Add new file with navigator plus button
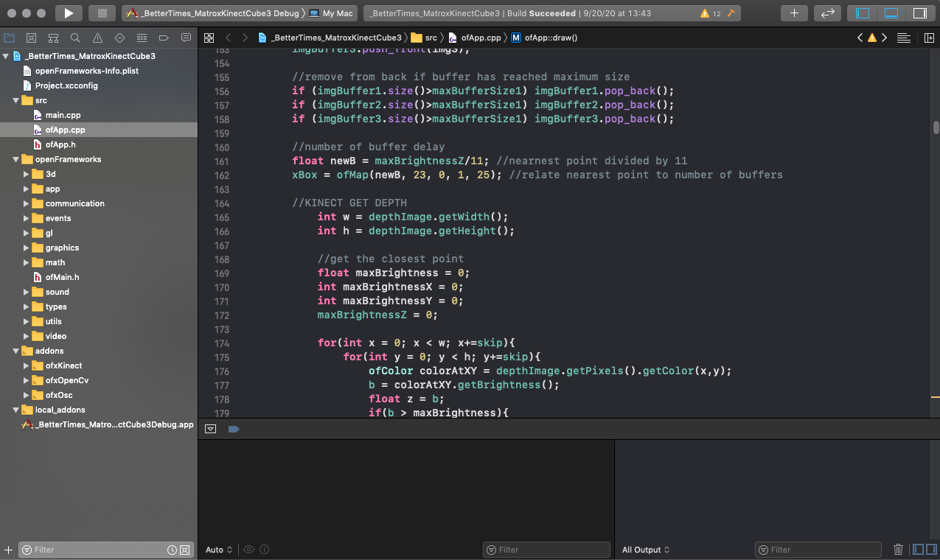Screen dimensions: 940x560 pyautogui.click(x=9, y=550)
